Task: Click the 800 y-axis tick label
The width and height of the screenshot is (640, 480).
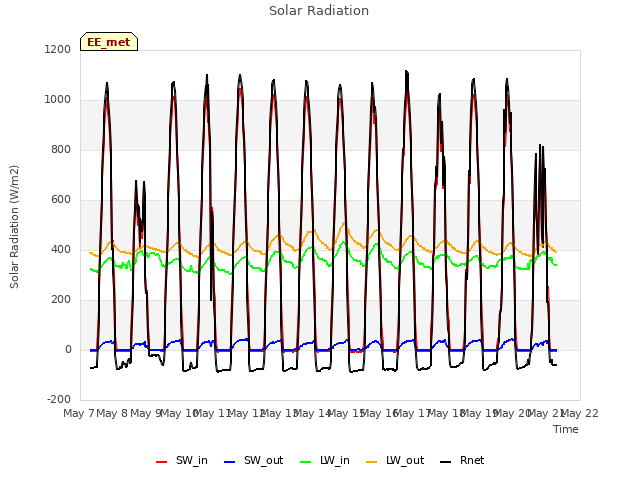Action: point(61,149)
